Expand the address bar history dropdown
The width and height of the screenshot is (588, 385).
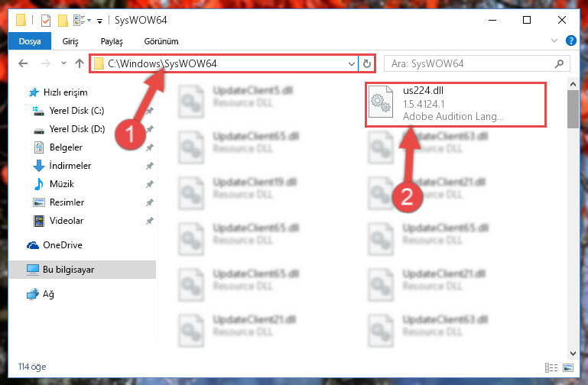[x=352, y=63]
